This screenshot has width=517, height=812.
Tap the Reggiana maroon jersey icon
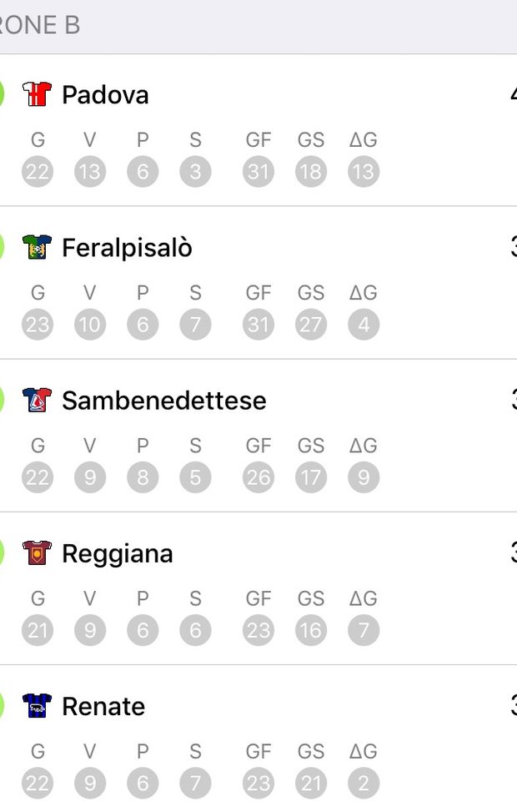tap(37, 552)
